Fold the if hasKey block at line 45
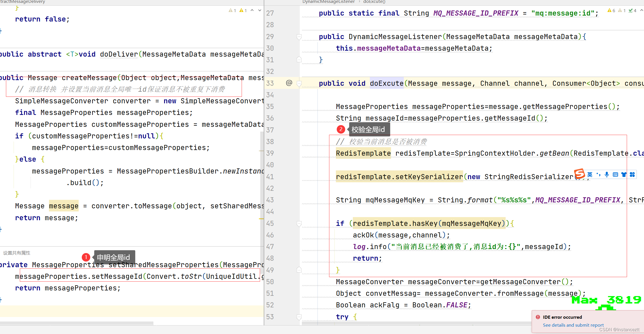 tap(299, 224)
